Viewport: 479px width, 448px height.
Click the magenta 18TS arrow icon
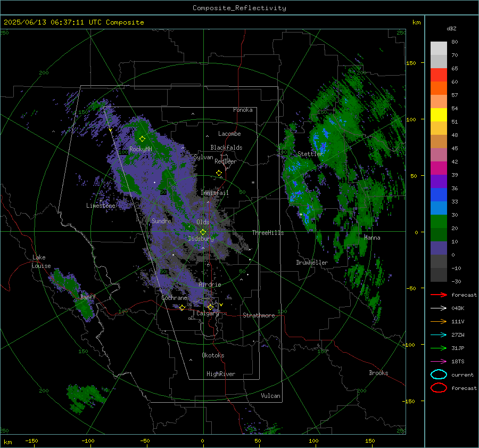tap(439, 362)
